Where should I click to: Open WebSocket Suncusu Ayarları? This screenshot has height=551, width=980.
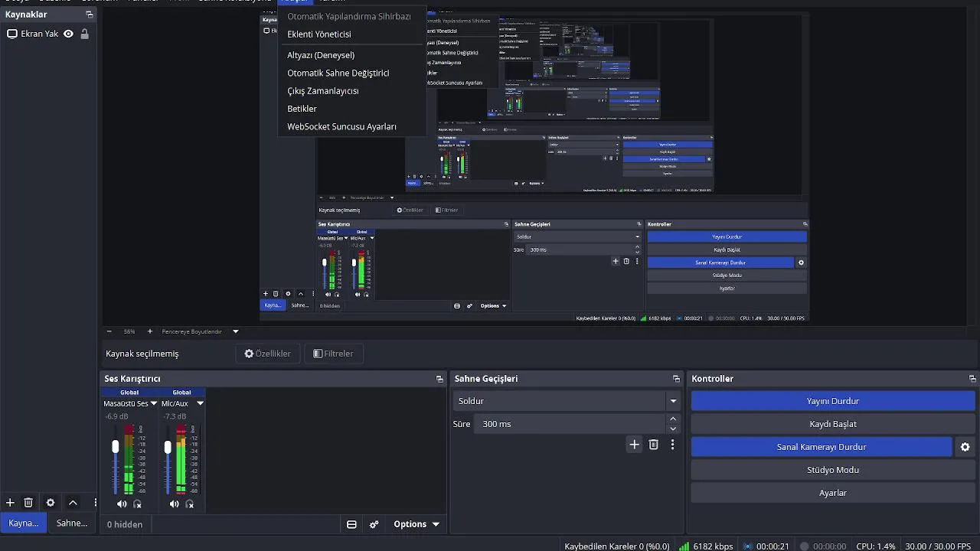click(x=341, y=126)
